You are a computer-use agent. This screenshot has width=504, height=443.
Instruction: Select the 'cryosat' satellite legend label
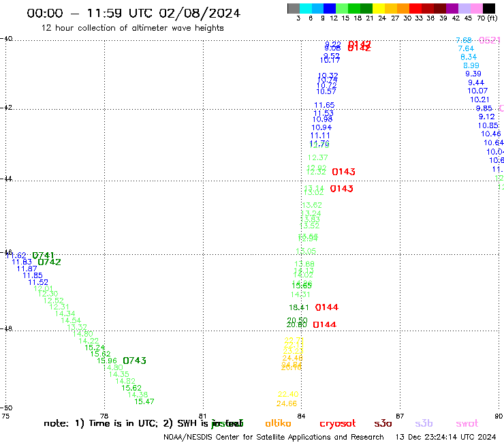338,424
